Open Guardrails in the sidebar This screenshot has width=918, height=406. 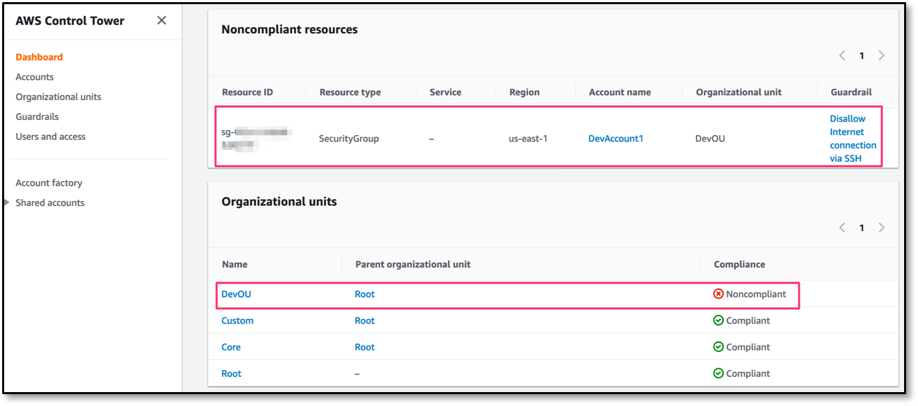pos(37,117)
